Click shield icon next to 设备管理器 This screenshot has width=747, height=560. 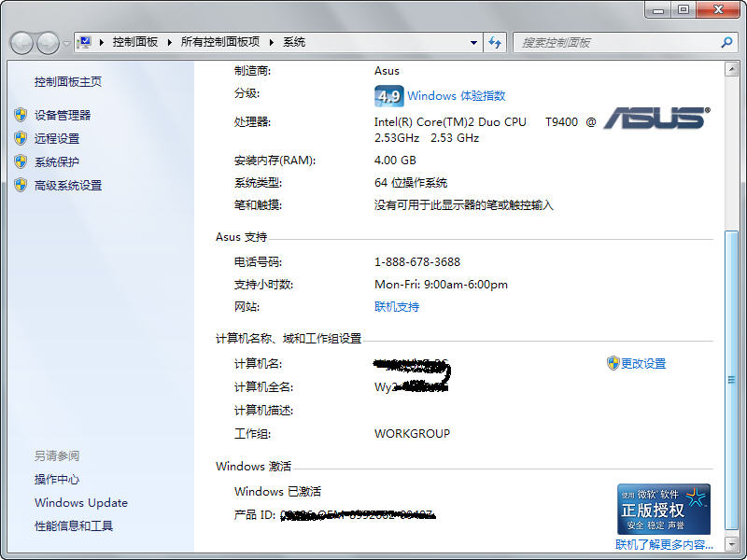point(21,115)
